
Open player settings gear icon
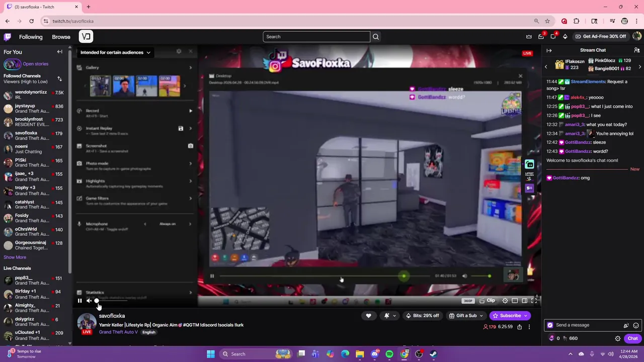pyautogui.click(x=505, y=301)
